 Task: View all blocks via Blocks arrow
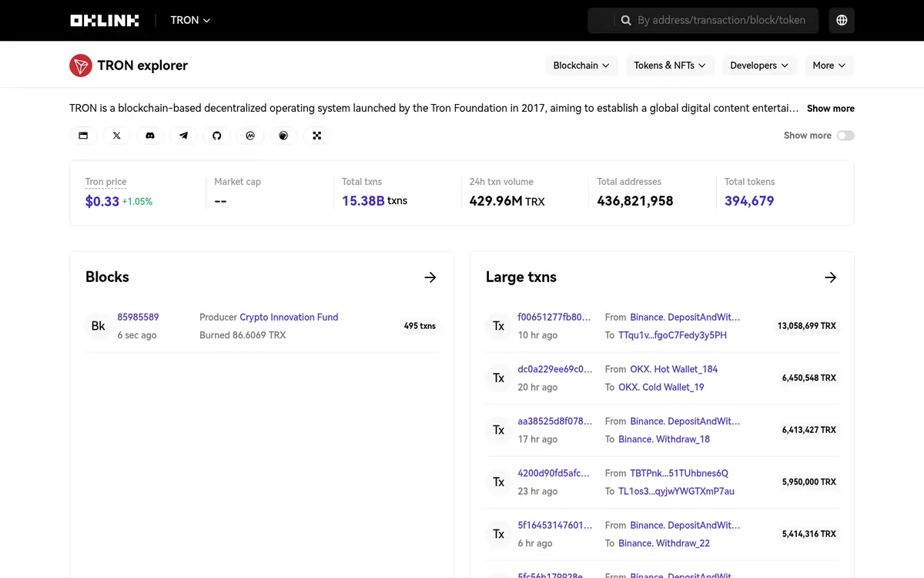[x=430, y=277]
